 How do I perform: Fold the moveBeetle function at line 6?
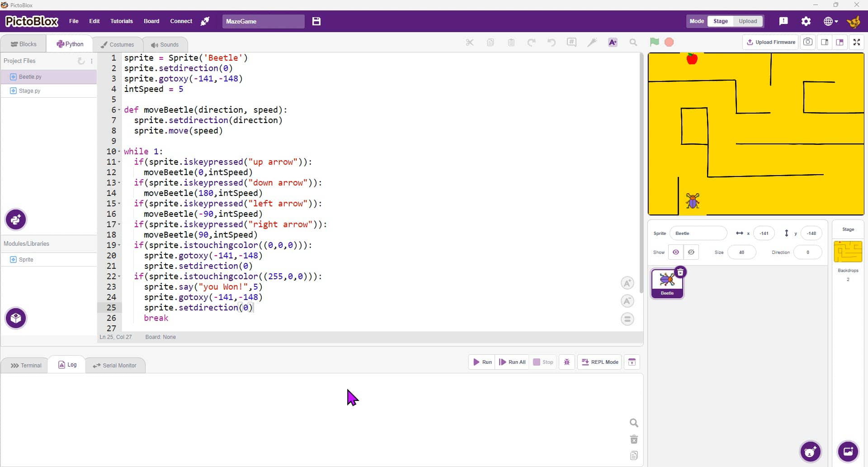pos(119,110)
